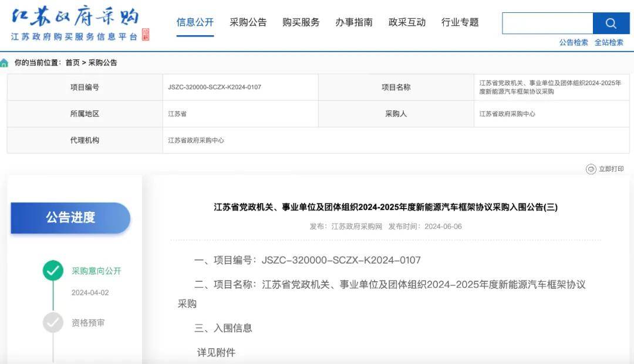Click the 立即打印 print link
Viewport: 634px width, 364px height.
[611, 169]
